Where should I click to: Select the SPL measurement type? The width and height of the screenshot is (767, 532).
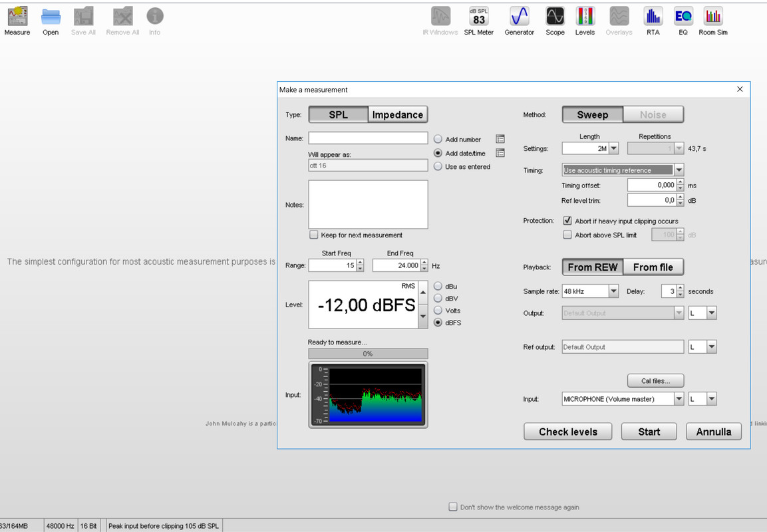pyautogui.click(x=339, y=114)
